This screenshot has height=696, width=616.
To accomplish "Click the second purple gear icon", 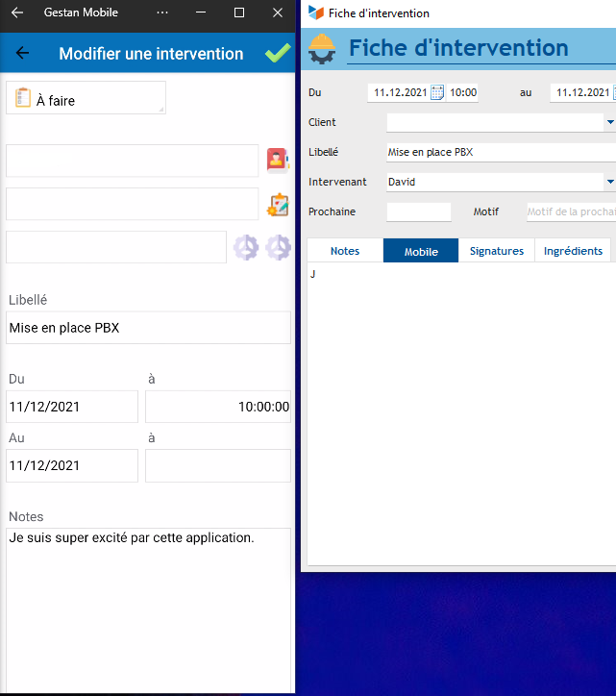I will 279,247.
